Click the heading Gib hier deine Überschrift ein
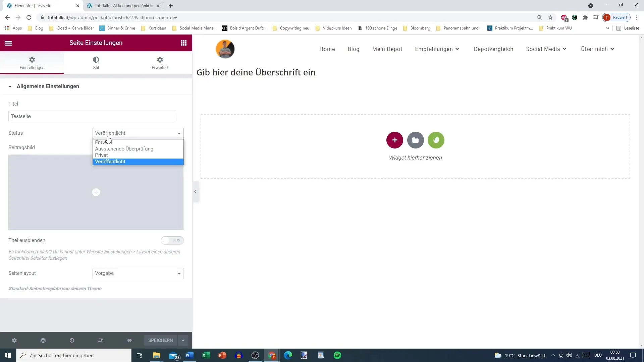 coord(256,72)
